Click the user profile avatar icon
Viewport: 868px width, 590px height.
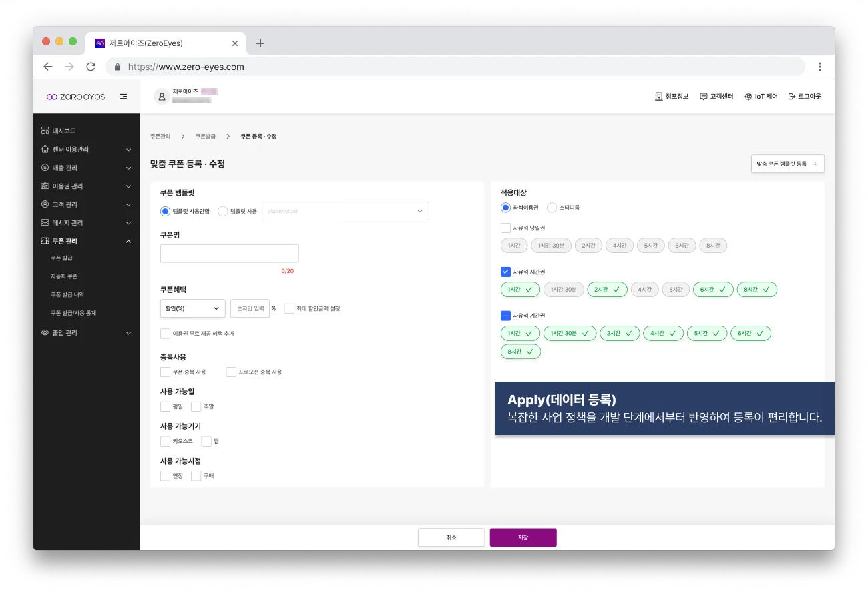tap(162, 96)
